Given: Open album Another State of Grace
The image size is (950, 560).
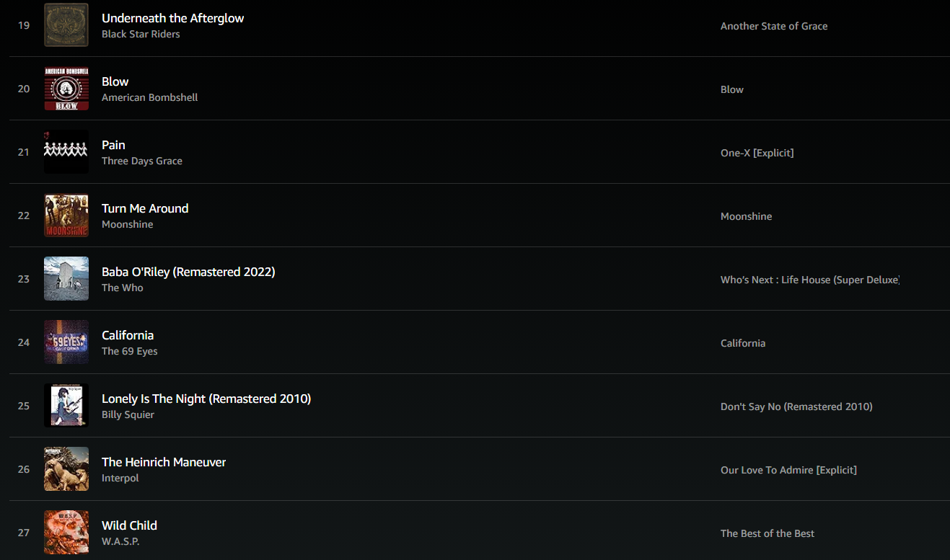Looking at the screenshot, I should point(774,26).
